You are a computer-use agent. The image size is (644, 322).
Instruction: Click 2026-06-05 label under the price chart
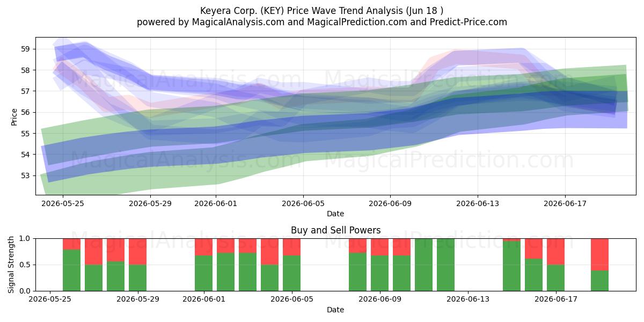point(303,203)
